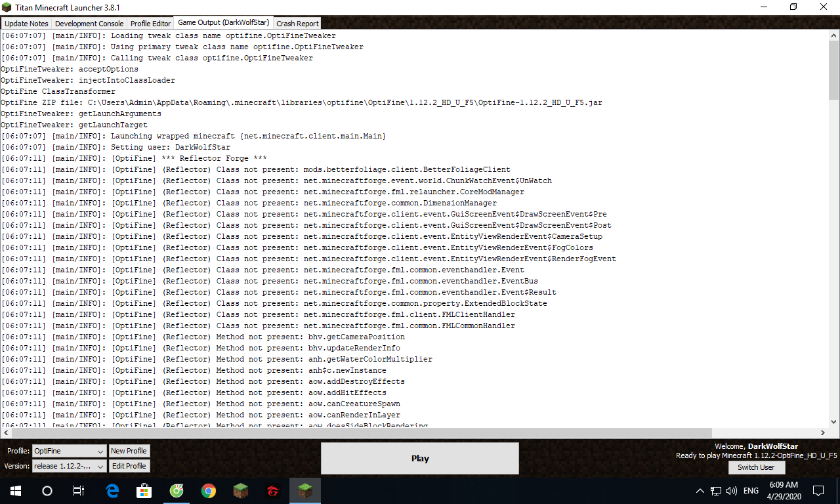Open Microsoft Store from the taskbar
Viewport: 840px width, 504px height.
pos(144,490)
